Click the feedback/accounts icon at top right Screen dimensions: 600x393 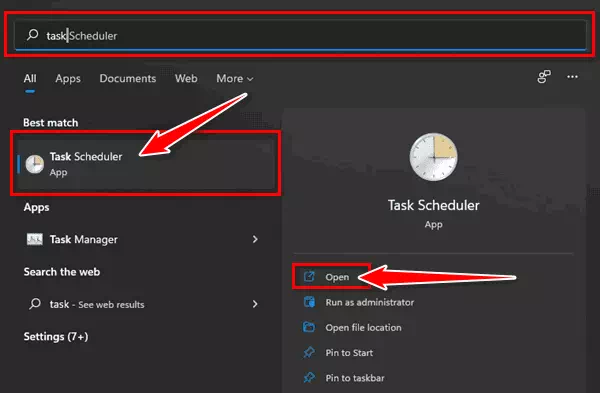544,77
